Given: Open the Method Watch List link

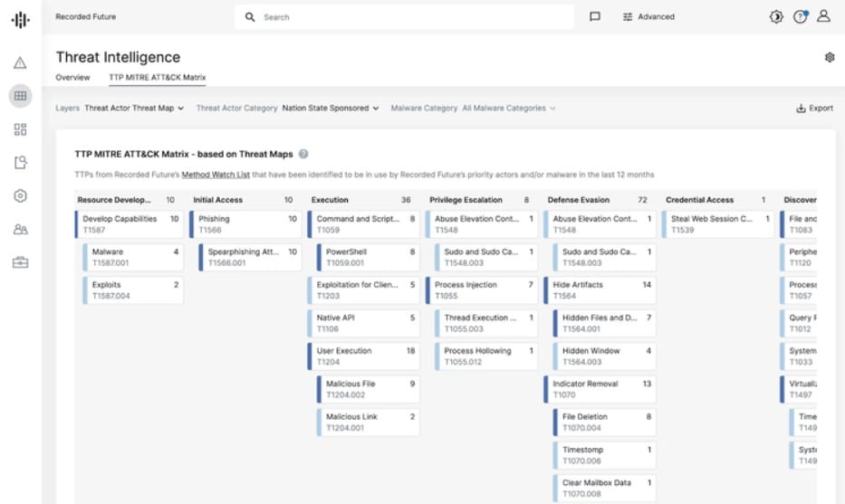Looking at the screenshot, I should [216, 175].
